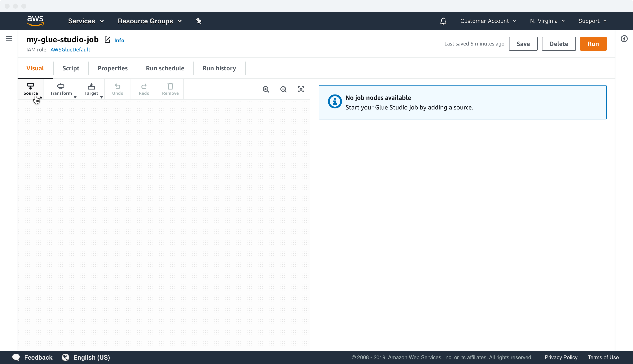
Task: Open the help info panel icon at right
Action: click(624, 39)
